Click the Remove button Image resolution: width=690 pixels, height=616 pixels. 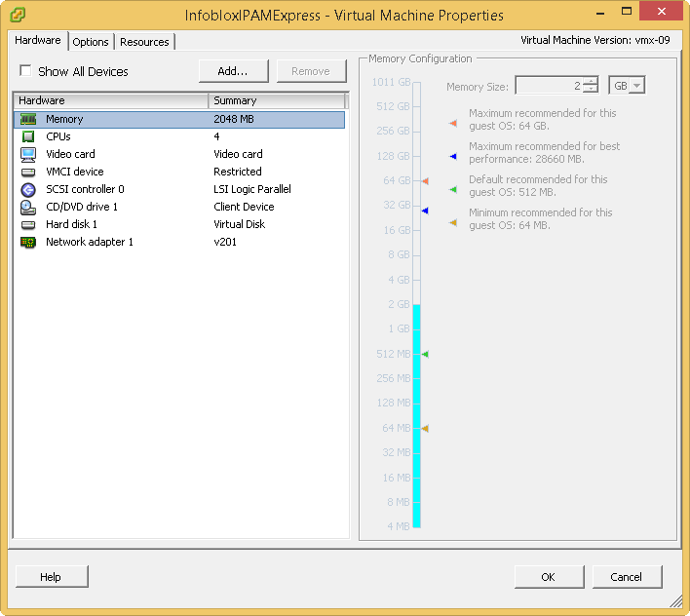tap(312, 71)
